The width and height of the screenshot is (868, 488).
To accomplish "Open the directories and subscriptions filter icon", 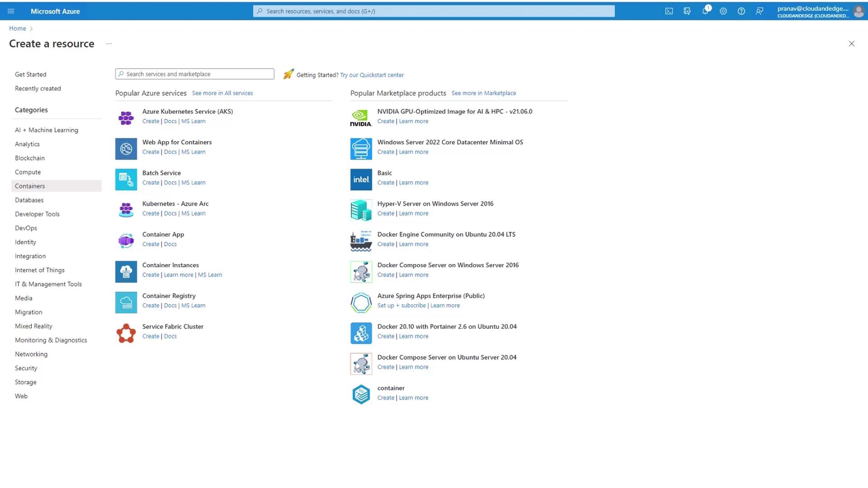I will point(687,11).
